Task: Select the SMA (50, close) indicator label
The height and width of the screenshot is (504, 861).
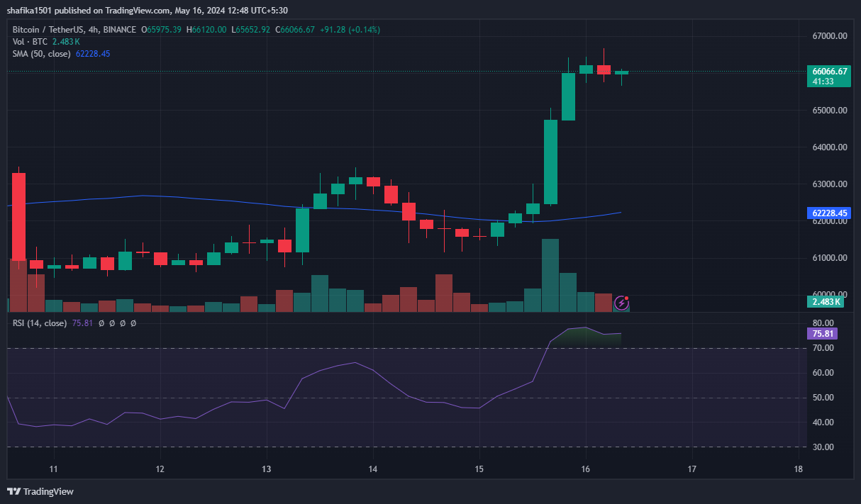Action: coord(41,54)
